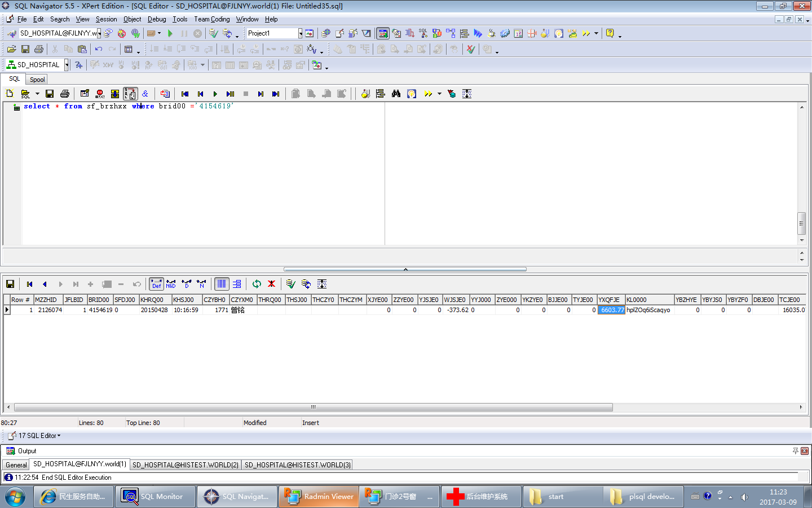This screenshot has width=812, height=508.
Task: Expand the yellow arrows dropdown in the editor toolbar
Action: coord(439,94)
